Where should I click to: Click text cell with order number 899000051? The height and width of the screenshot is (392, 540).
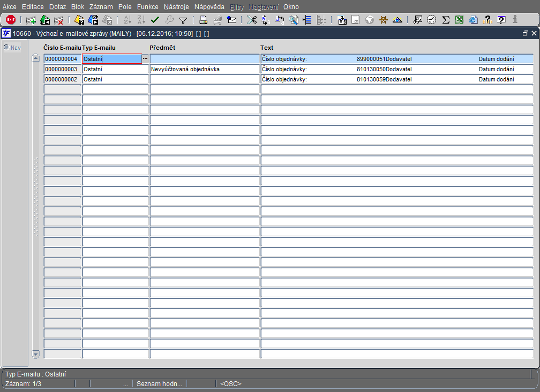(x=397, y=59)
